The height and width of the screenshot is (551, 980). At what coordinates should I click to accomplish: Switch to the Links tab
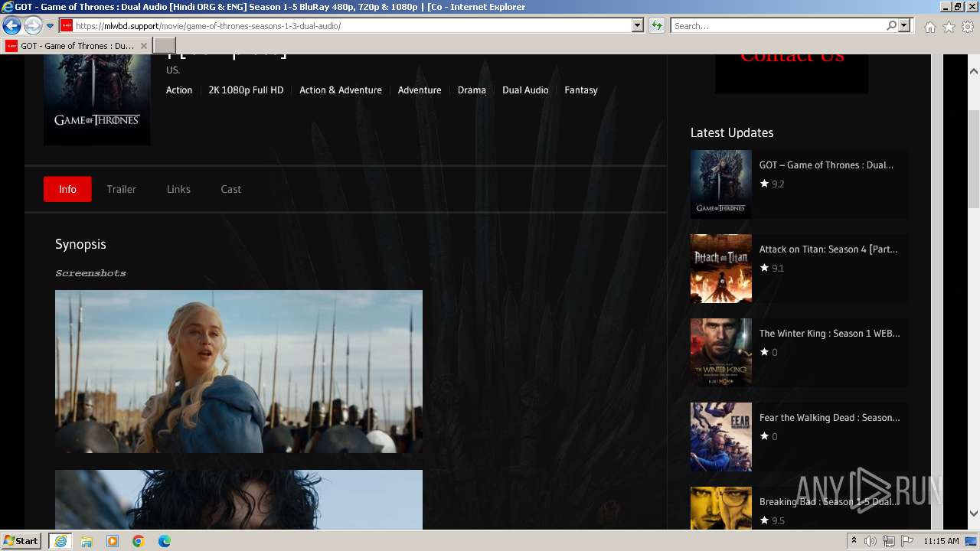[178, 189]
